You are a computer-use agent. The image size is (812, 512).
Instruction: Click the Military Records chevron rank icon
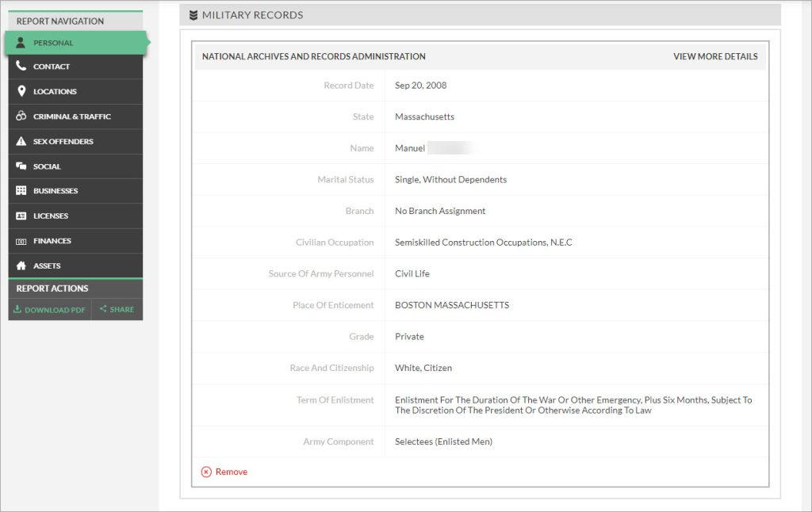[193, 15]
